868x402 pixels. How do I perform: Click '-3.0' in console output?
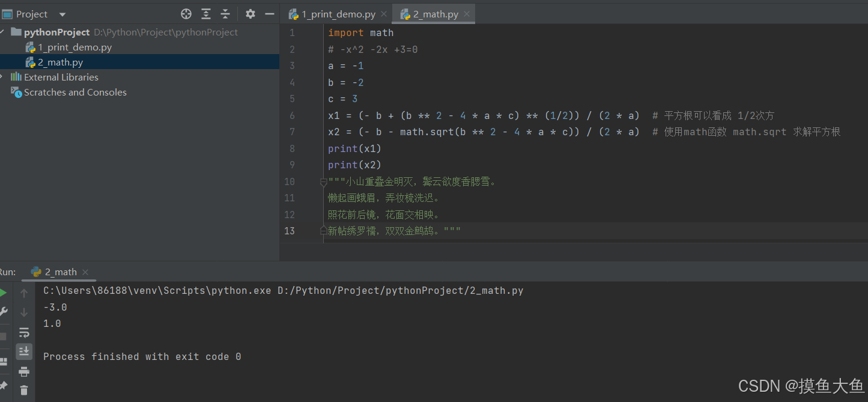tap(55, 307)
